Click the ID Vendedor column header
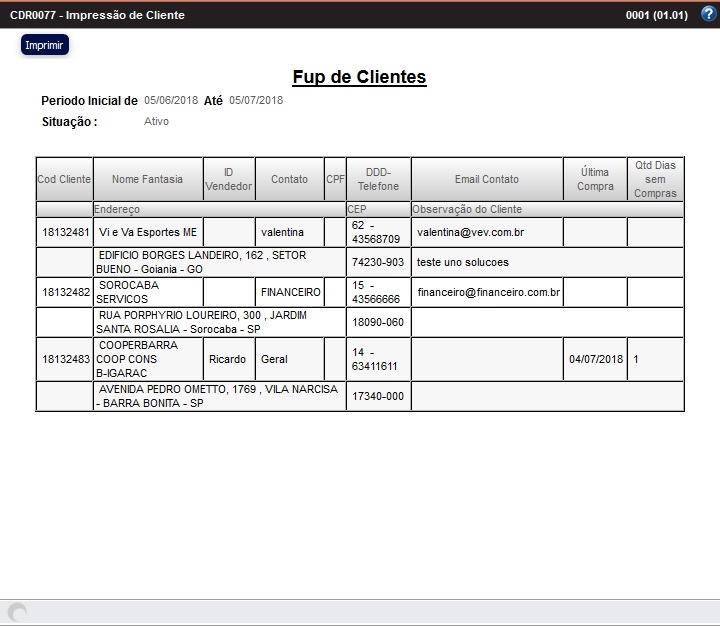The image size is (720, 626). point(229,179)
